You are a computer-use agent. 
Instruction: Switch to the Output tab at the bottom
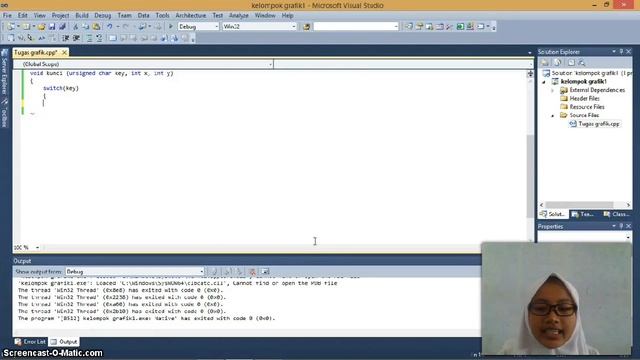[x=64, y=342]
